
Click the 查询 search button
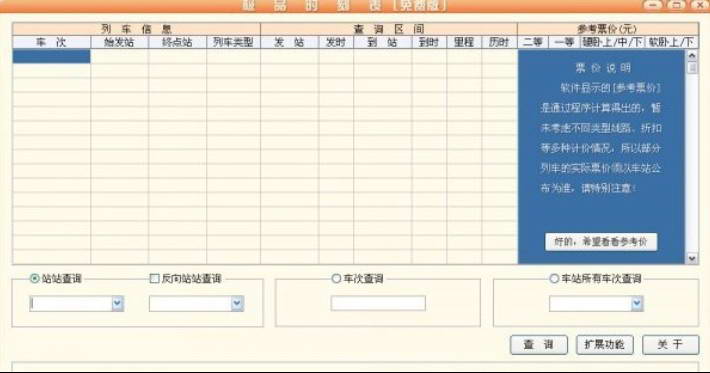(x=539, y=345)
